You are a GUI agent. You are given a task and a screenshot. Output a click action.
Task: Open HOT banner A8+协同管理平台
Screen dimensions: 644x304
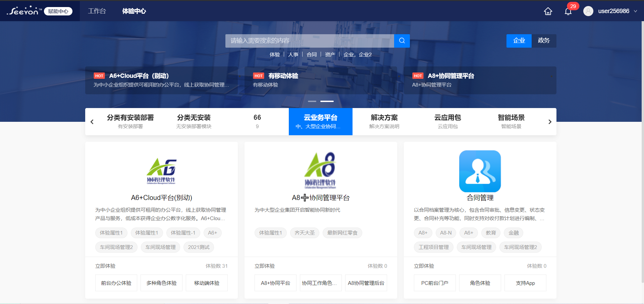click(480, 80)
